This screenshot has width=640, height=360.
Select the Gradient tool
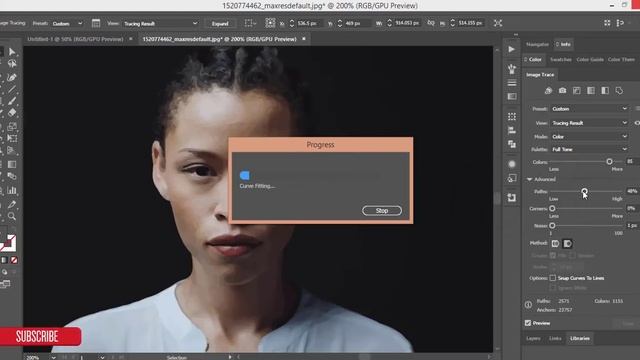[12, 164]
